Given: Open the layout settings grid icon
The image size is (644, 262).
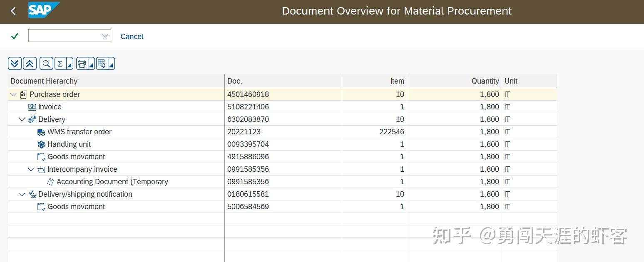Looking at the screenshot, I should pos(102,63).
